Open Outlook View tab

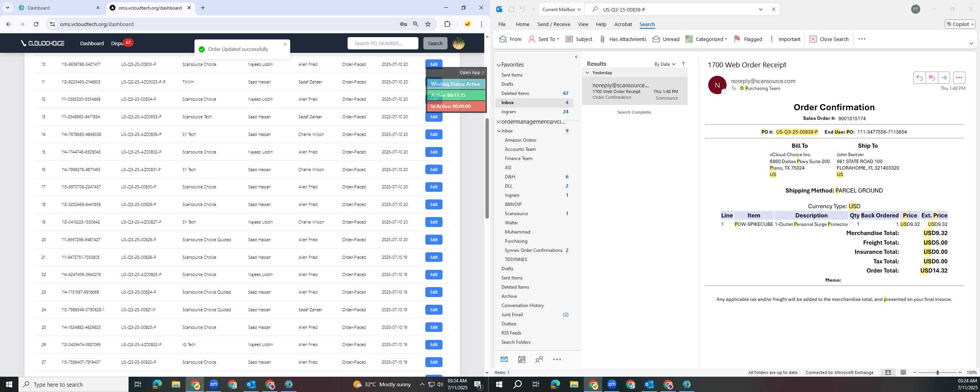(583, 24)
